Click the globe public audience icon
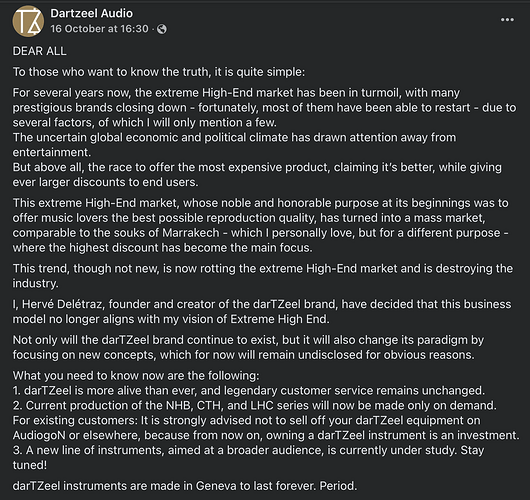Screen dimensions: 530x500 tap(162, 29)
